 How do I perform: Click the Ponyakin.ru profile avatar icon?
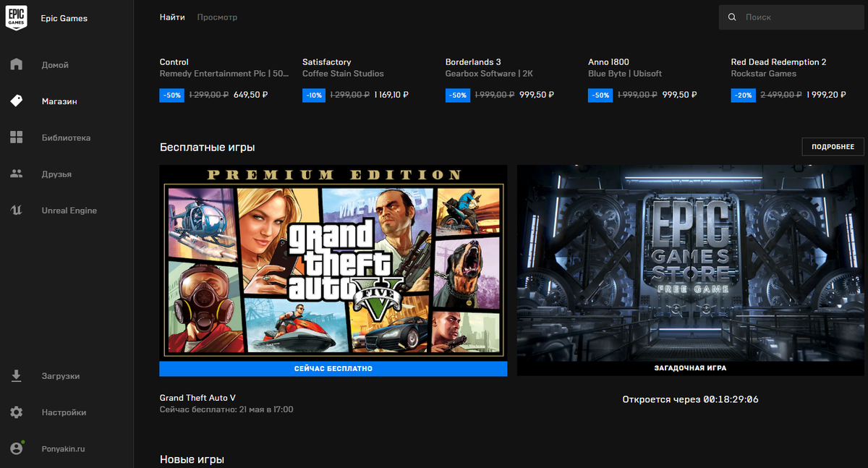(17, 448)
